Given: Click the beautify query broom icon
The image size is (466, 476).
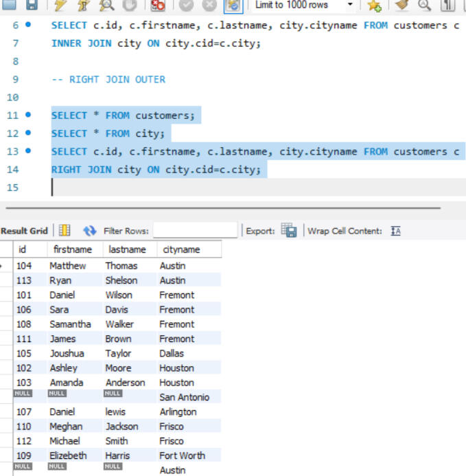Looking at the screenshot, I should pyautogui.click(x=400, y=5).
